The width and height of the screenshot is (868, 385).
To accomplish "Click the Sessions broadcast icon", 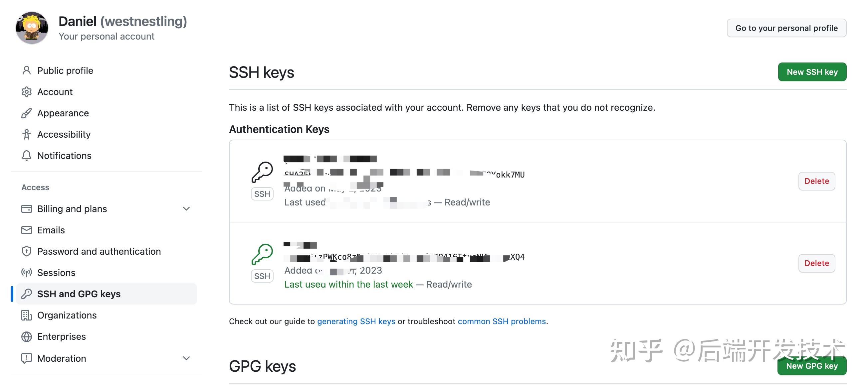I will (27, 273).
